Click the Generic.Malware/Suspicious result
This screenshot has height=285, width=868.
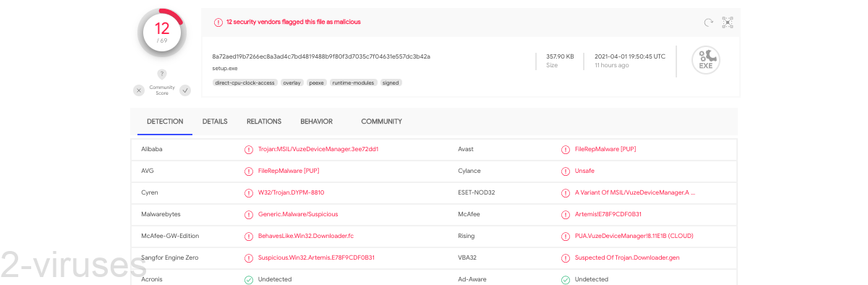[298, 215]
